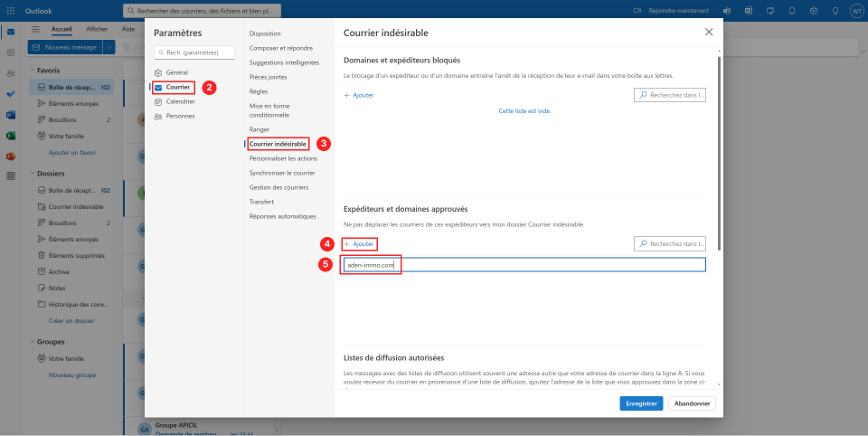868x436 pixels.
Task: Open Synchroniser le courrier
Action: click(x=282, y=173)
